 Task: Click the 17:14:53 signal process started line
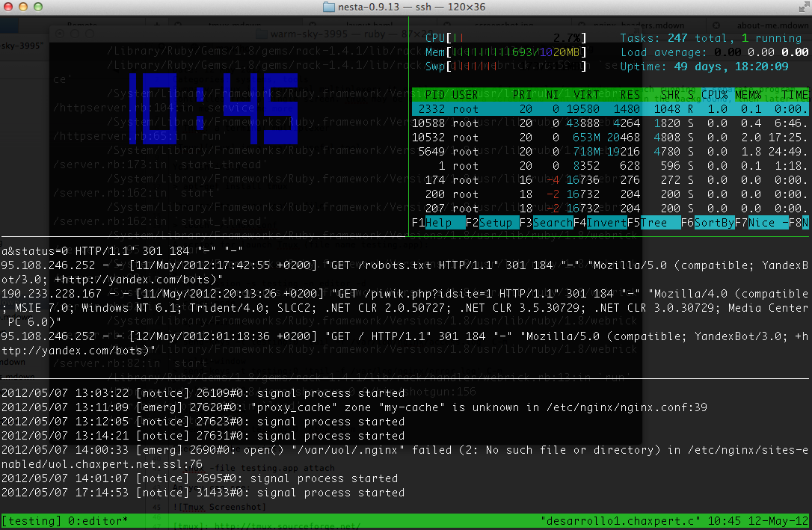click(x=203, y=492)
